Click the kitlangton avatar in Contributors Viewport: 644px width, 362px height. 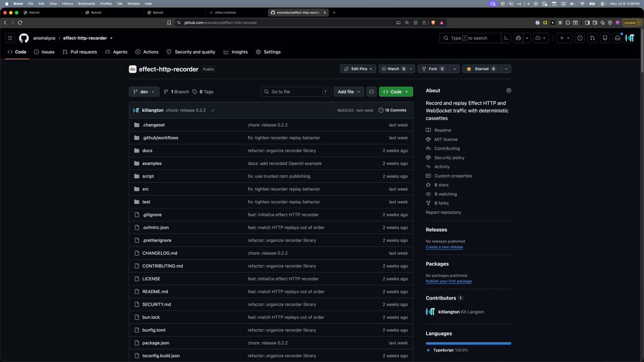pos(430,312)
